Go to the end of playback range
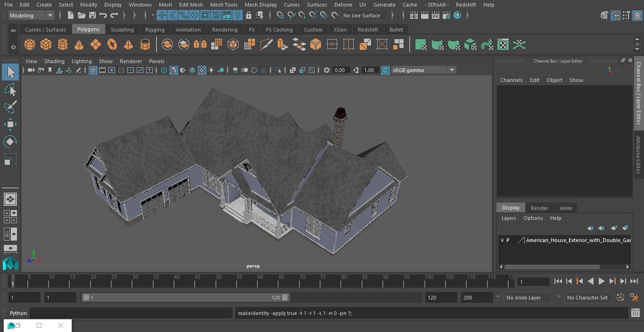Viewport: 644px width, 332px height. click(634, 281)
